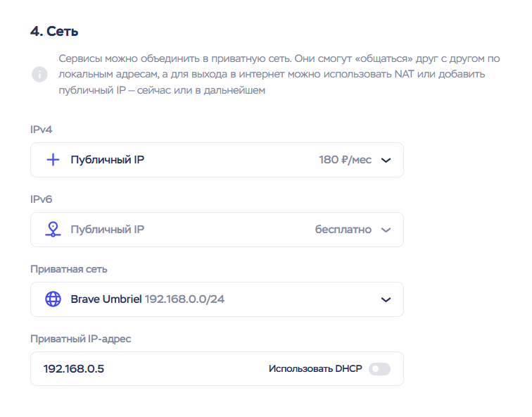Click the gray info icon beside the description

39,74
